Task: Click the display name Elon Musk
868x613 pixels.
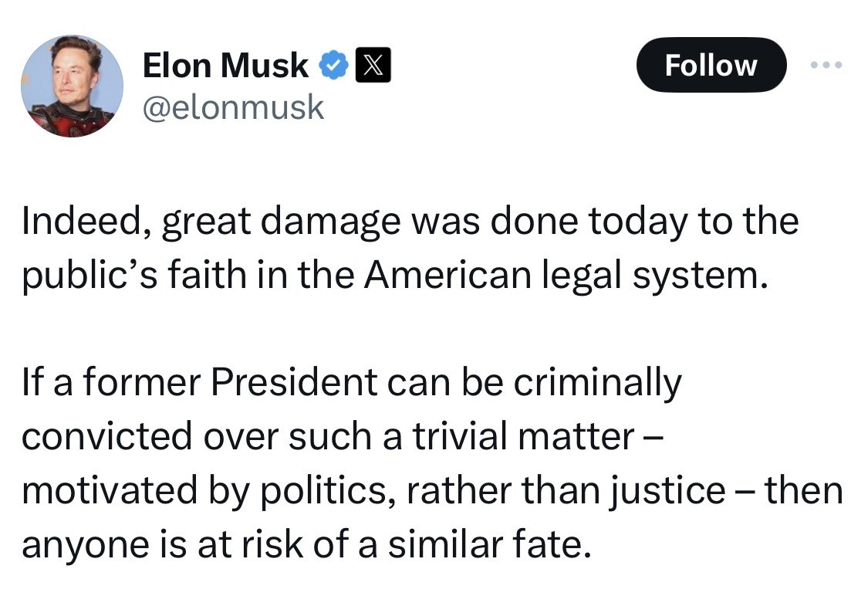Action: (225, 66)
